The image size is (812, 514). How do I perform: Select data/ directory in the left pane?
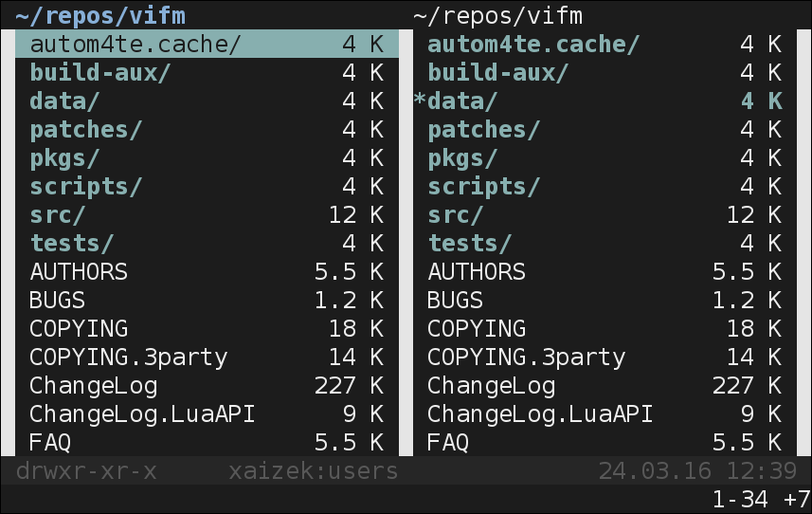click(208, 101)
